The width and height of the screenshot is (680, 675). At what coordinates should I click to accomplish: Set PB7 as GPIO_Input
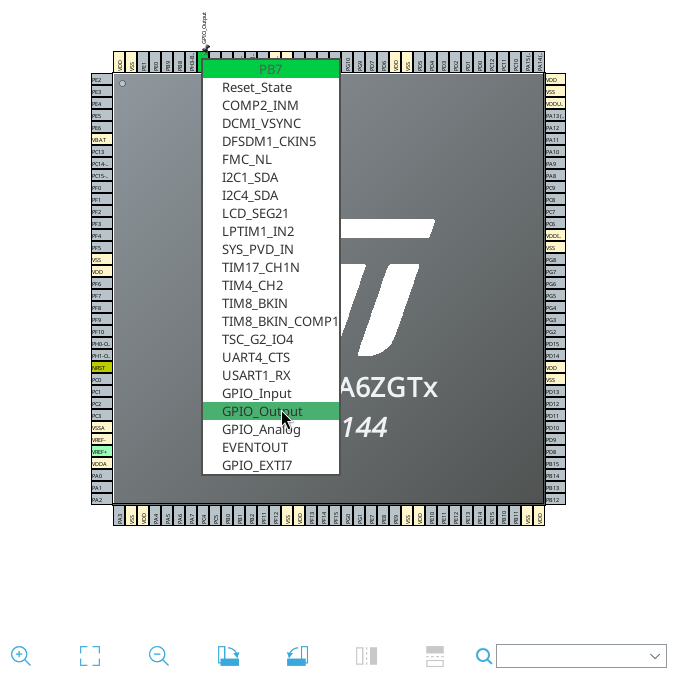(x=271, y=393)
